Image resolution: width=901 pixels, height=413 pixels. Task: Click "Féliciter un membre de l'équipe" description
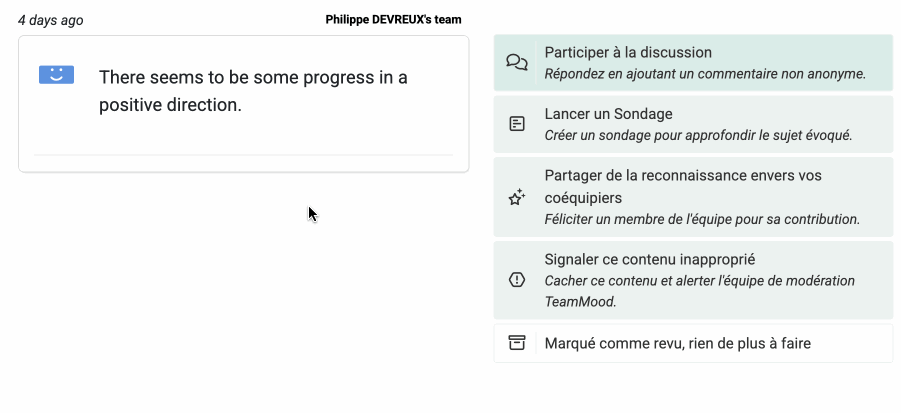pos(702,219)
